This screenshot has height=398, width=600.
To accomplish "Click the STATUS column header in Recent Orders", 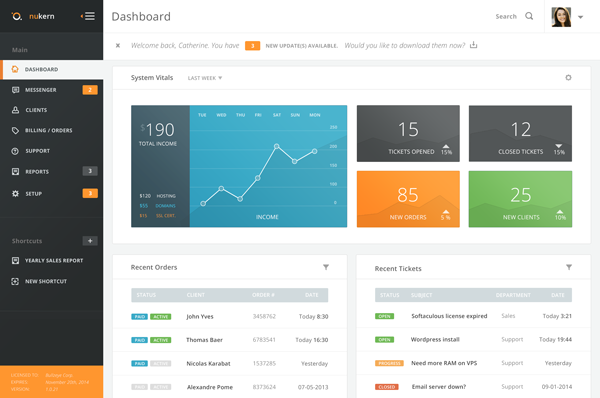I will [x=146, y=295].
